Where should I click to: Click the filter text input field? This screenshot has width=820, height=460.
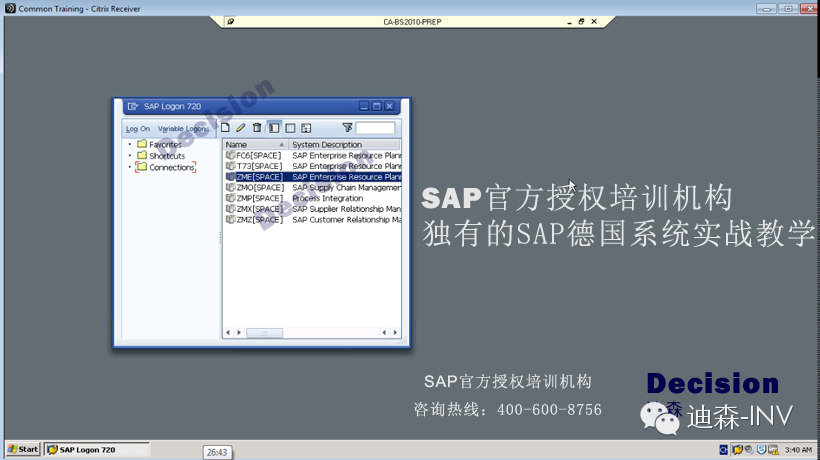click(375, 128)
